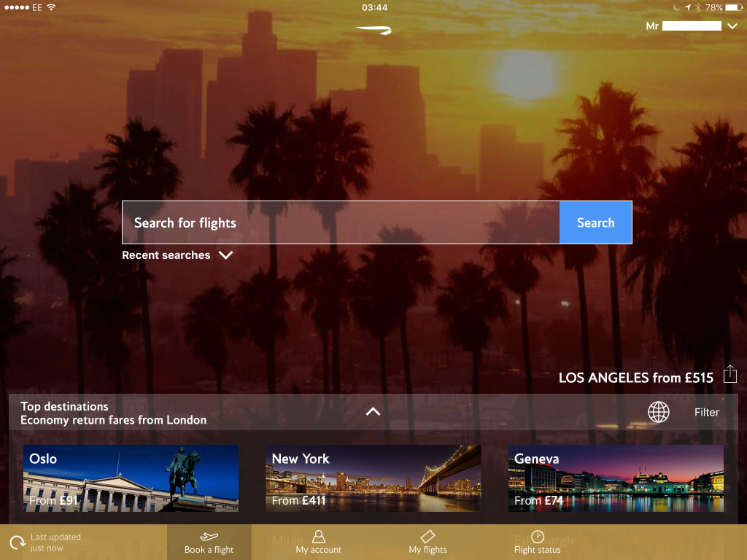Tap the Bluetooth icon in the status bar
Screen dimensions: 747x560
click(698, 7)
